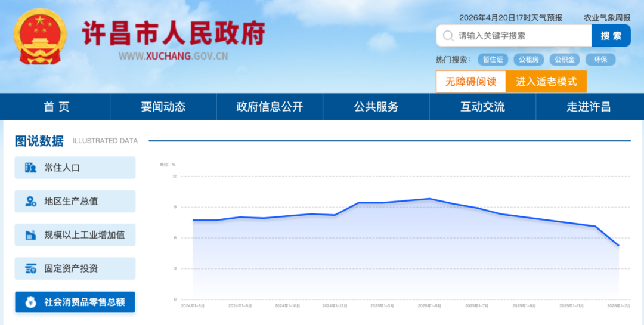Navigate to 走进许昌 page
This screenshot has width=644, height=325.
point(589,107)
